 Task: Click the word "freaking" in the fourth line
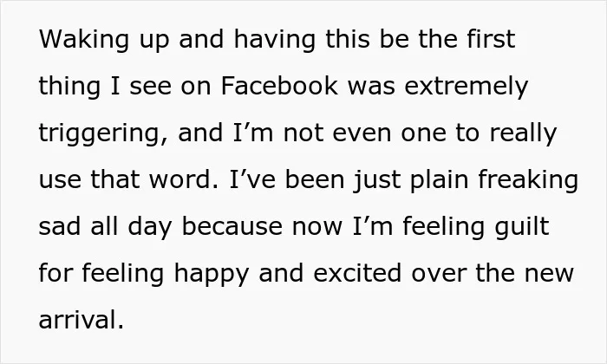click(528, 180)
